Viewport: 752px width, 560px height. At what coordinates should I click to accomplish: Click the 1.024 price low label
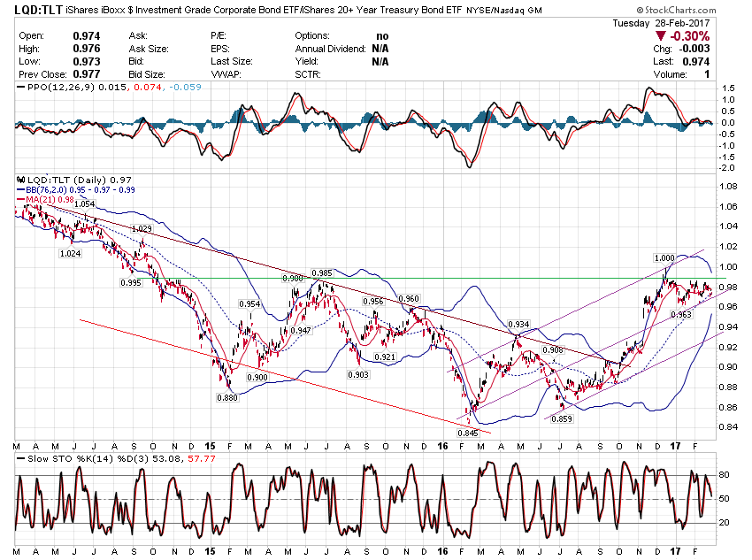pos(70,254)
